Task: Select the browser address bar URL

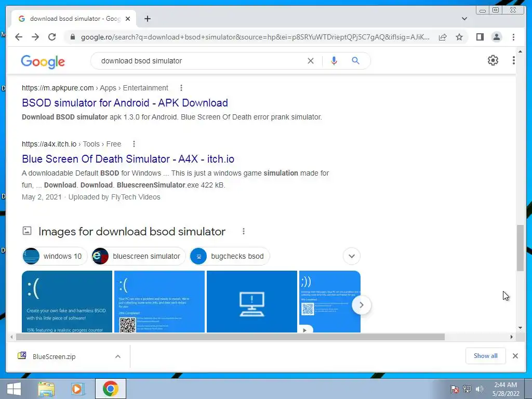Action: pos(255,37)
